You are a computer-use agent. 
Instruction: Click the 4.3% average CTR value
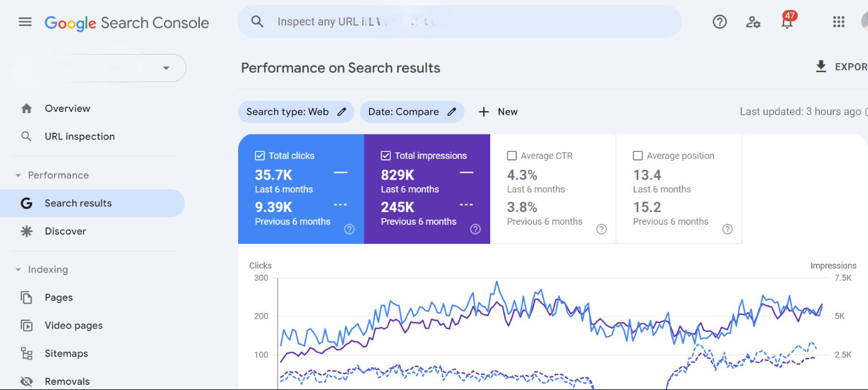coord(522,175)
